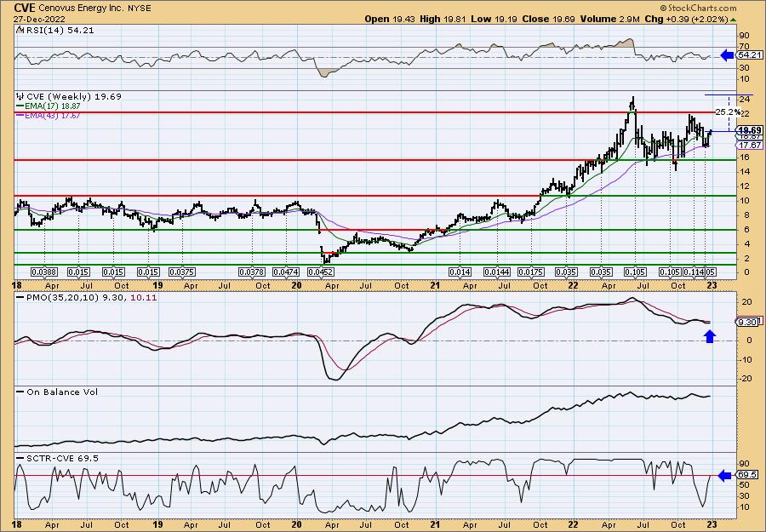Click the -20 level on PMO right axis
The height and width of the screenshot is (532, 766).
click(x=746, y=379)
